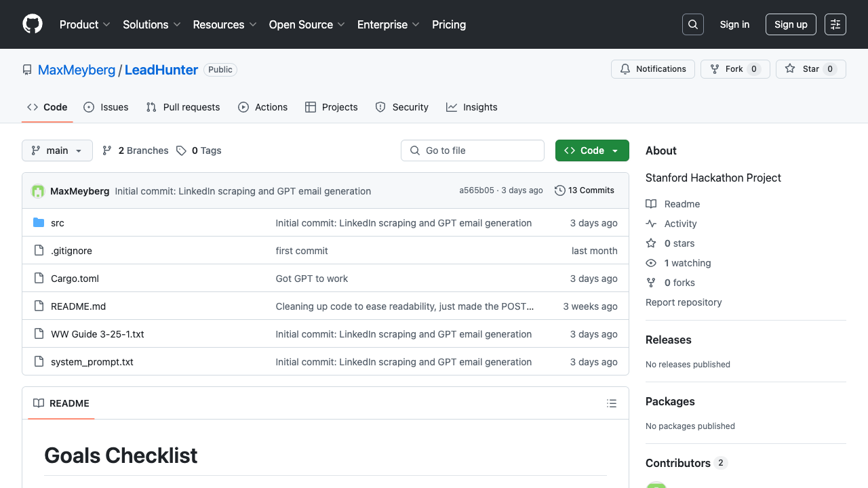Click the forks icon in About

(x=651, y=283)
